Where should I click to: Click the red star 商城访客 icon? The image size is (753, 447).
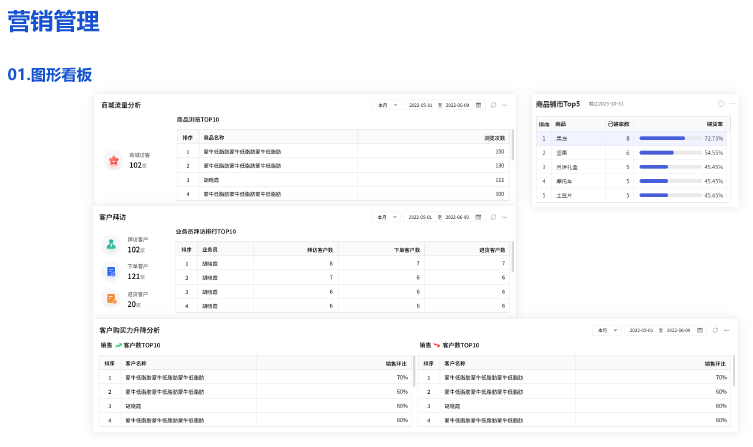(x=112, y=160)
